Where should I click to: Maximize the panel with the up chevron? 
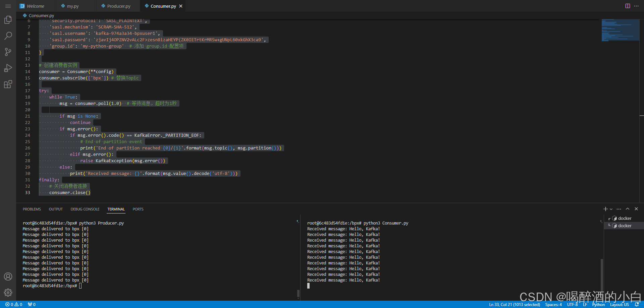click(628, 209)
